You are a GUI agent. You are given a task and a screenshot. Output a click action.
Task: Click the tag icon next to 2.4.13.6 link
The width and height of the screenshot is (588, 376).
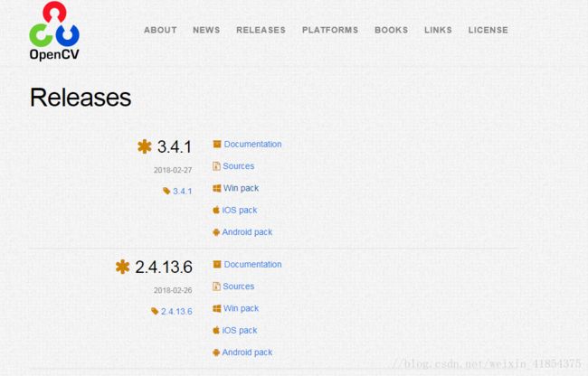155,311
